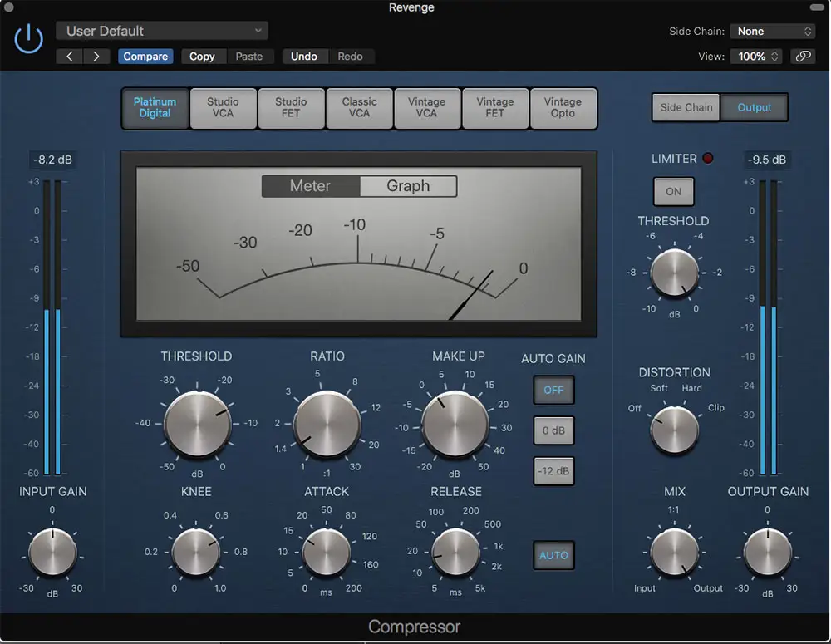Go to next preset with right arrow

tap(96, 57)
